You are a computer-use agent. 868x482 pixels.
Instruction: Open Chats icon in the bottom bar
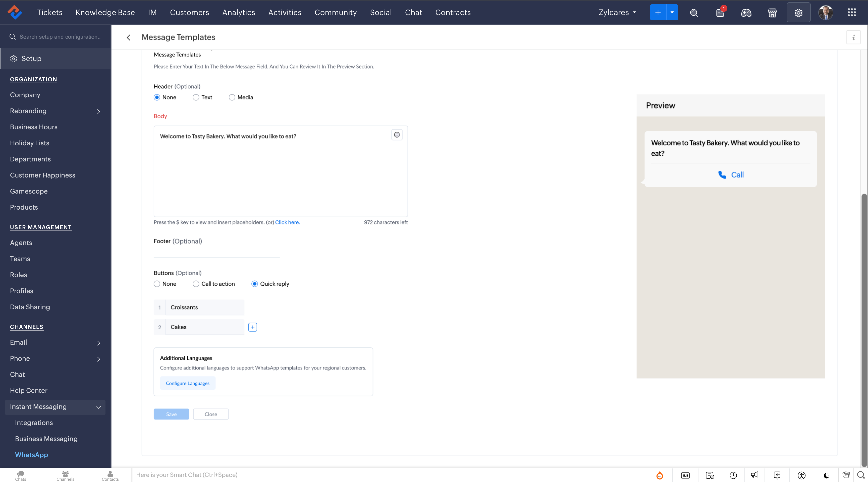21,476
